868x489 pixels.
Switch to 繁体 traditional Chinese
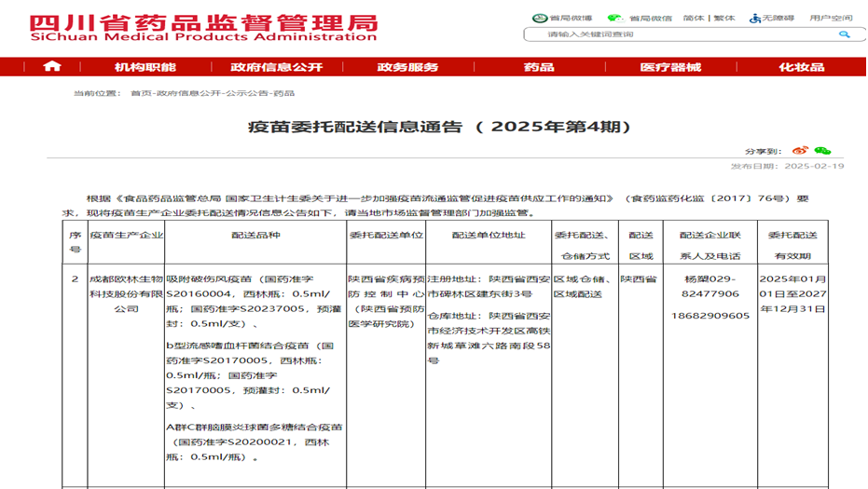[724, 18]
